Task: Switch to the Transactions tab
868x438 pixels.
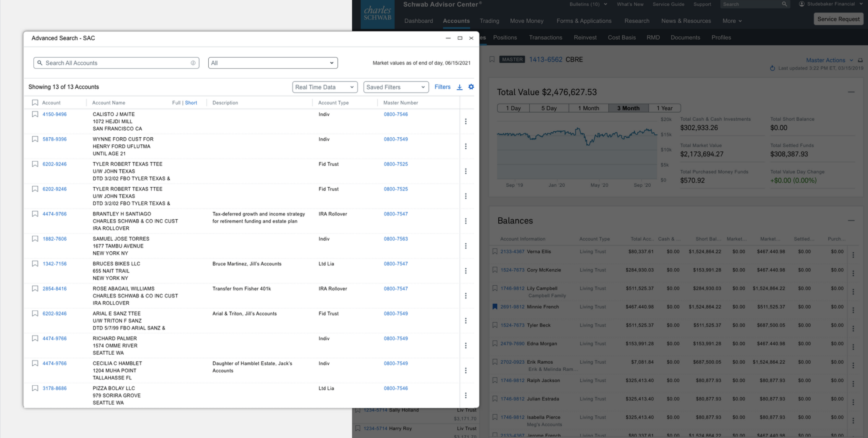Action: (x=545, y=38)
